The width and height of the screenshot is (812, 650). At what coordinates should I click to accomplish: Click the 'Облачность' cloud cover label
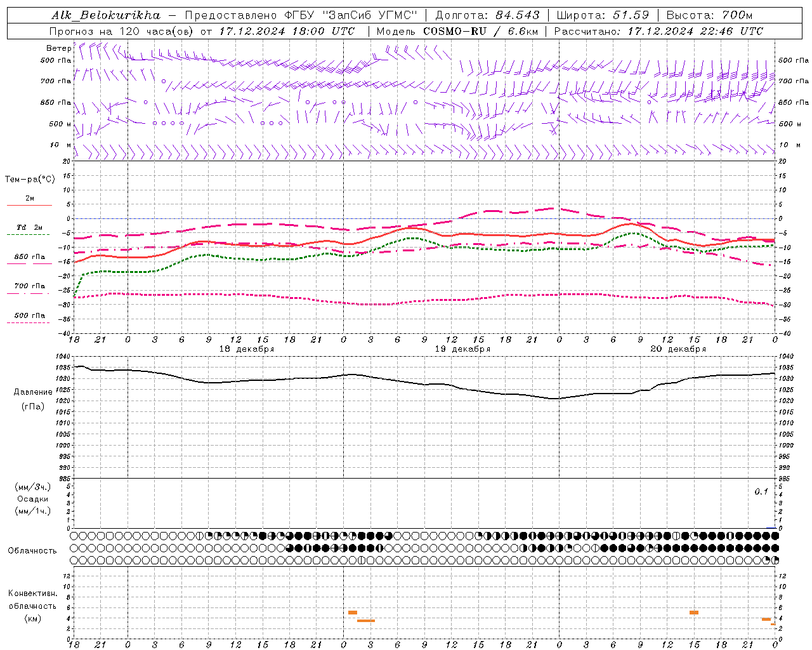pos(32,550)
